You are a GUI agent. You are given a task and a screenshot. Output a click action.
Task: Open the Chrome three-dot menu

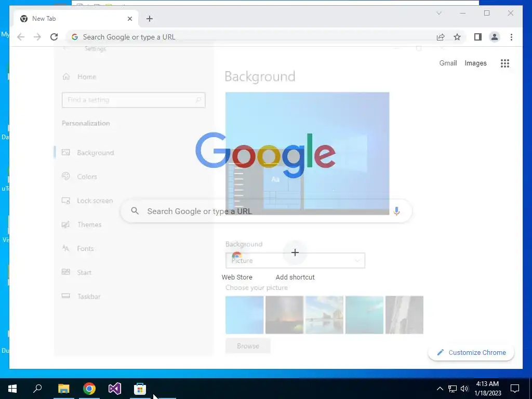pos(511,37)
